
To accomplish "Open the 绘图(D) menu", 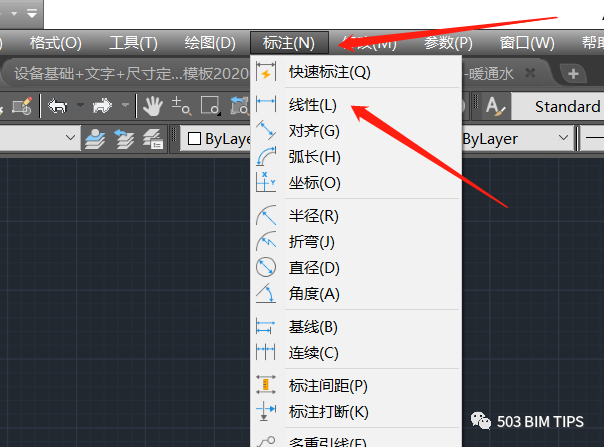I will [x=210, y=43].
